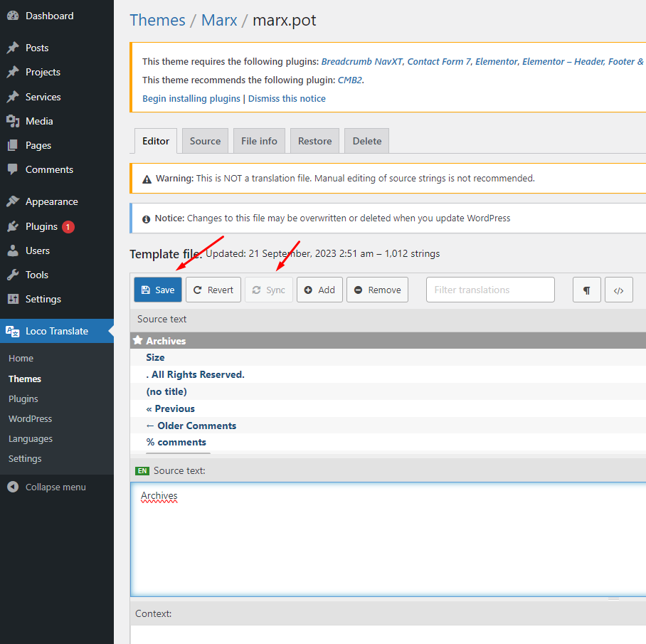Open the File info tab
This screenshot has width=646, height=644.
click(x=259, y=141)
